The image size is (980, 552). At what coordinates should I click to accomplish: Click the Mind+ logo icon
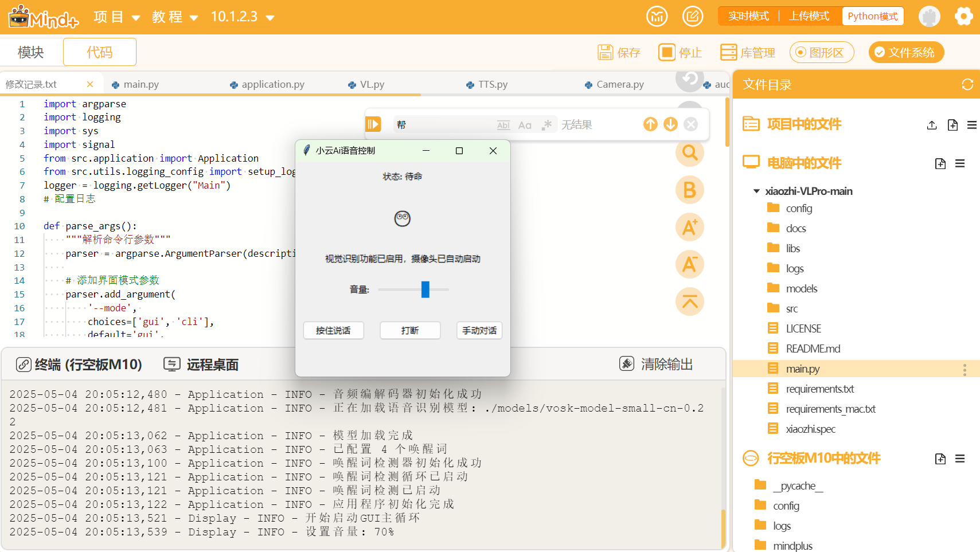click(43, 17)
